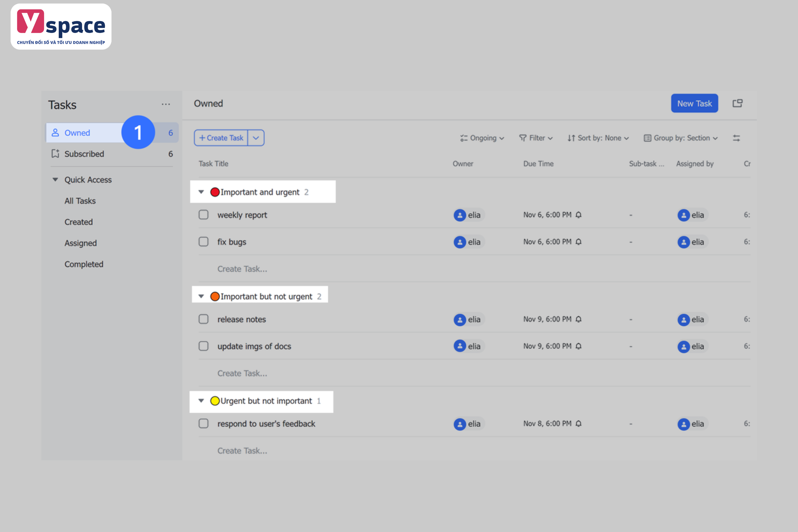
Task: Click the Subscribed bookmark icon
Action: click(x=55, y=154)
